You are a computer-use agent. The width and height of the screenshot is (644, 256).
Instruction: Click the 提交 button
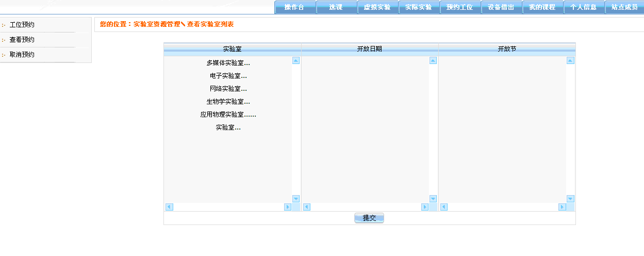[369, 218]
